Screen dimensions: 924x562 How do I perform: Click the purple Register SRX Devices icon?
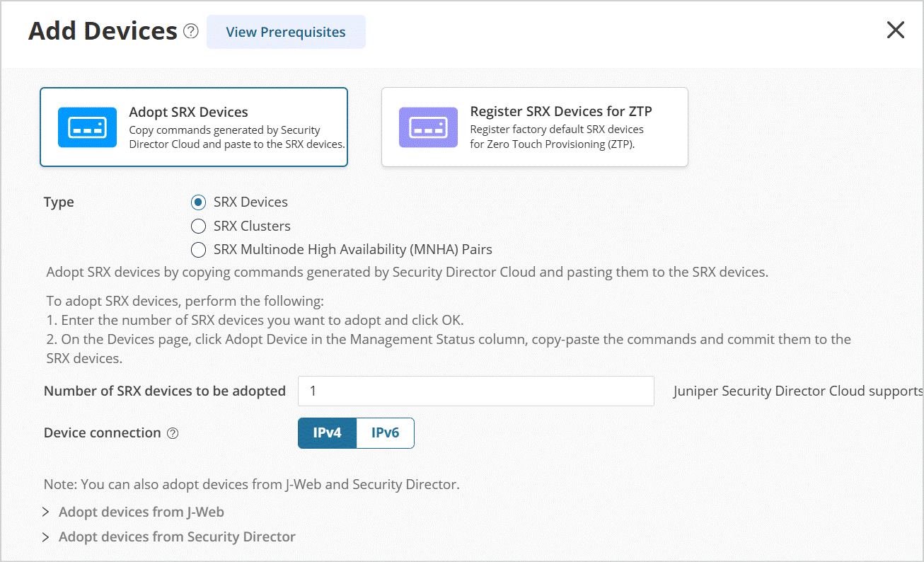pos(428,127)
